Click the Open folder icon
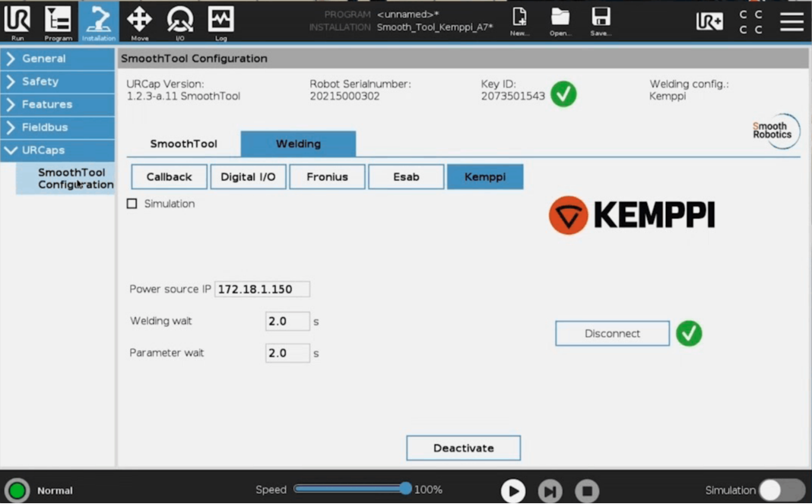 click(560, 21)
